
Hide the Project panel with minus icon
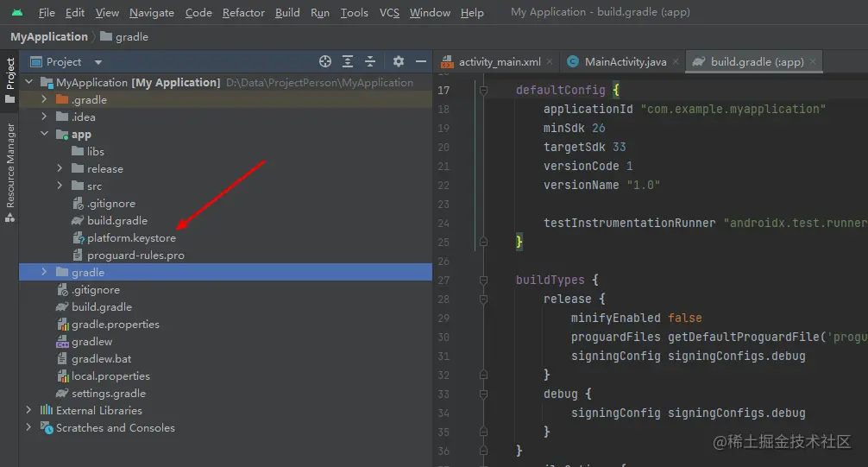click(x=421, y=61)
